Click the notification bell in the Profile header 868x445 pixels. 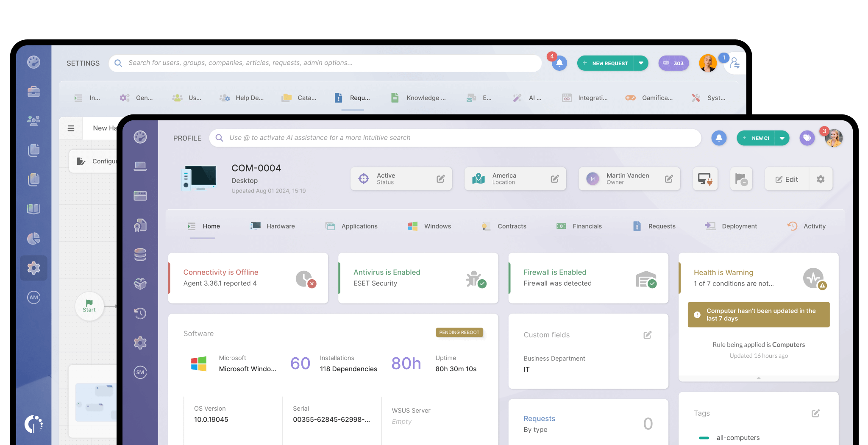pyautogui.click(x=719, y=138)
